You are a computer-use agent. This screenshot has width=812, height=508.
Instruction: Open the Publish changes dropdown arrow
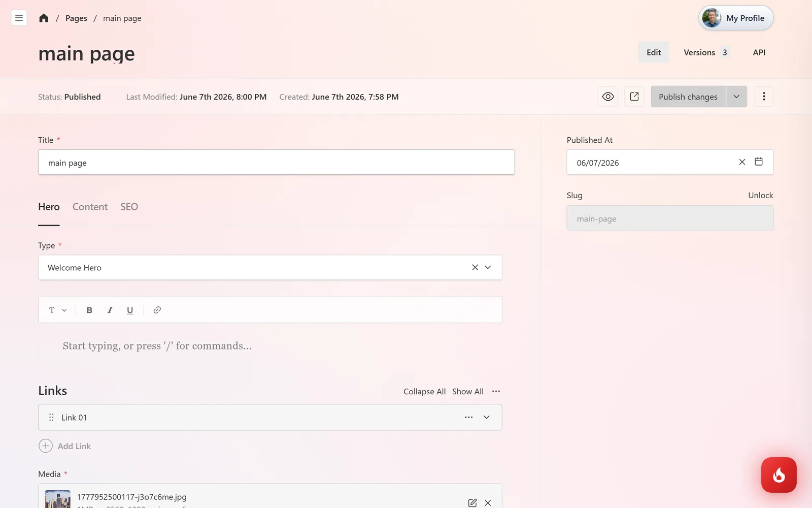pos(736,97)
